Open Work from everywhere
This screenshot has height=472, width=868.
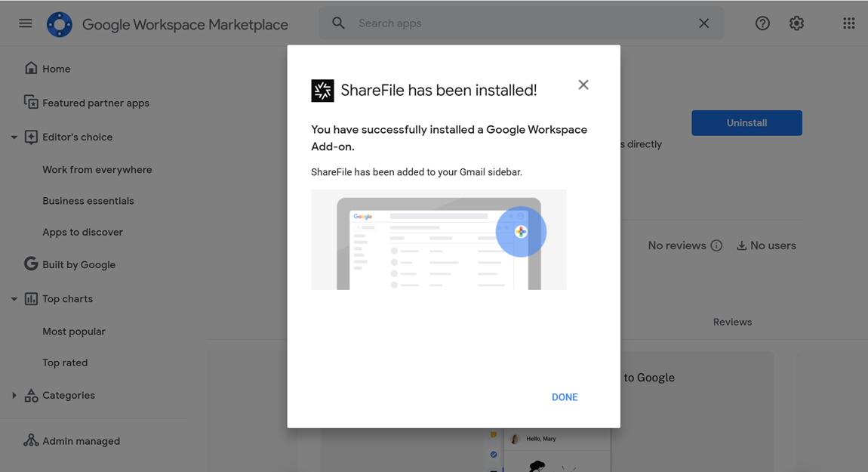(x=97, y=169)
